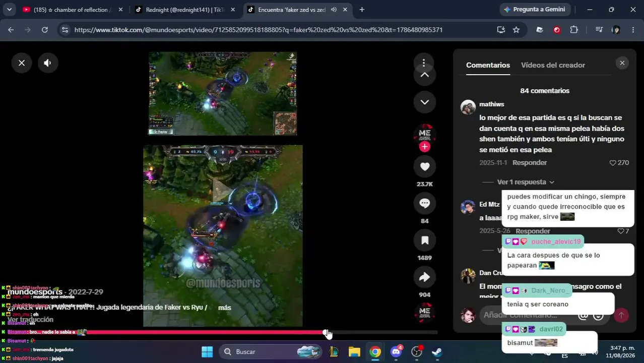Close the YouTube chamber of reflection tab

pos(120,10)
